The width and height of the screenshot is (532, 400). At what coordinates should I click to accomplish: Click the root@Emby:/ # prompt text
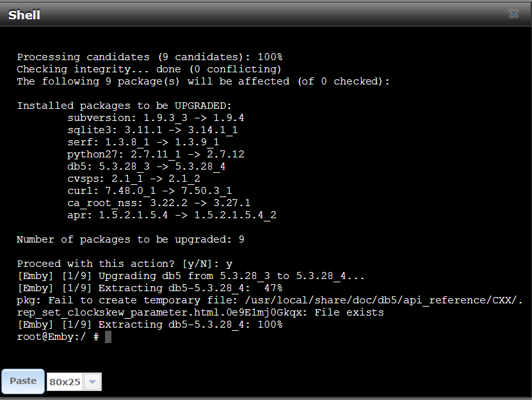click(x=58, y=337)
